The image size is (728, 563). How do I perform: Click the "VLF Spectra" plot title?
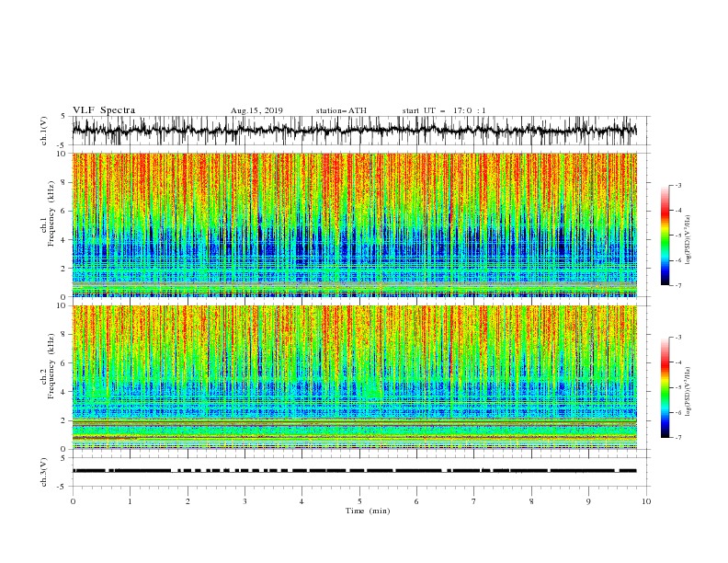(104, 110)
